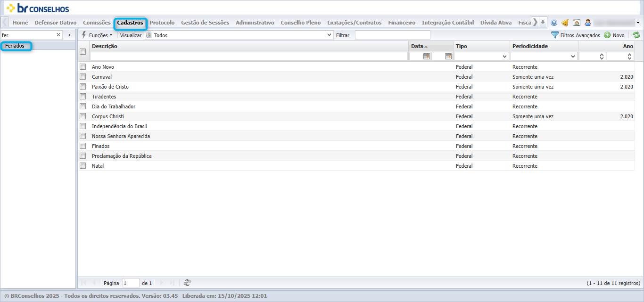Check the Carnaval row checkbox
Image resolution: width=644 pixels, height=302 pixels.
(x=83, y=77)
